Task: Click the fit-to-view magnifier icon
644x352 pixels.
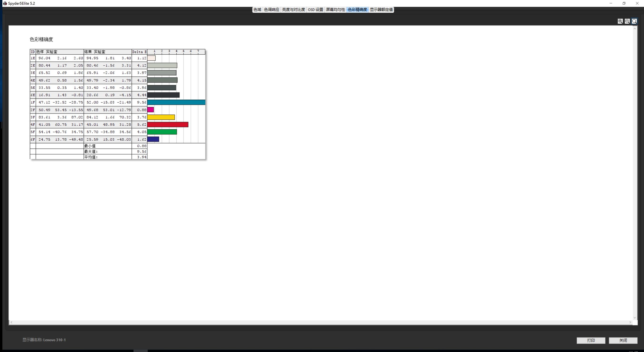Action: (x=634, y=21)
